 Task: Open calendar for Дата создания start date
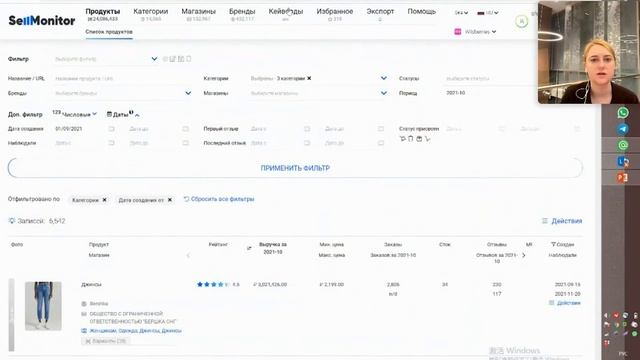point(111,129)
